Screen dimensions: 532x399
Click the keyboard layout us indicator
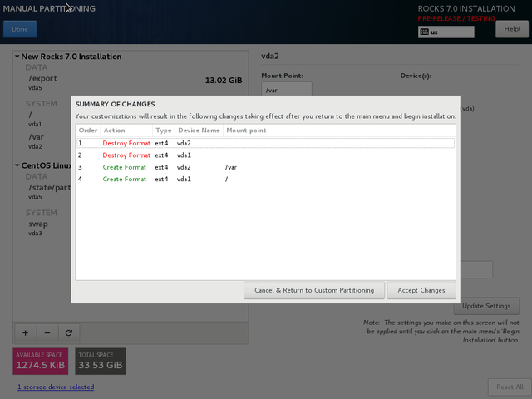pyautogui.click(x=446, y=32)
